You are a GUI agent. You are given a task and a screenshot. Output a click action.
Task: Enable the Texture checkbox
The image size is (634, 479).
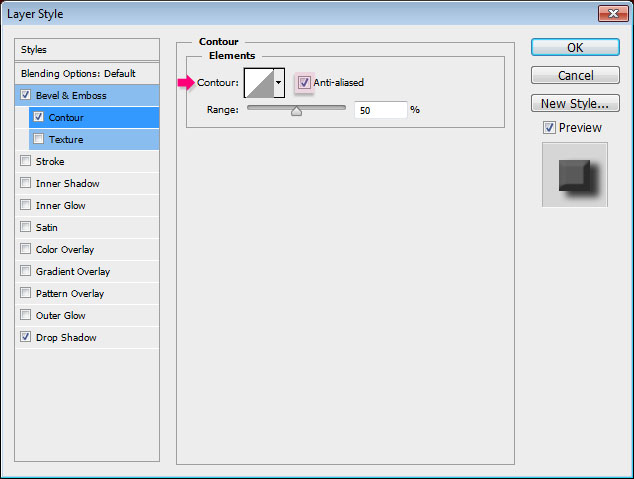click(x=38, y=139)
